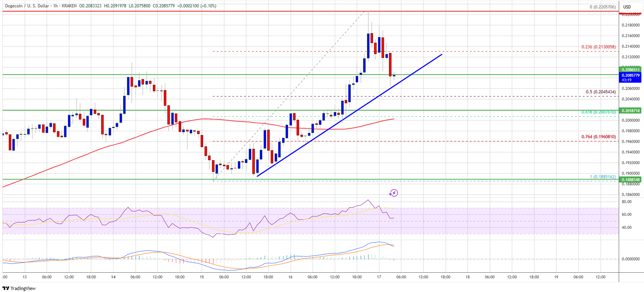Screen dimensions: 644x292
Task: Click the MACD 0.0000000 scale label
Action: [631, 259]
